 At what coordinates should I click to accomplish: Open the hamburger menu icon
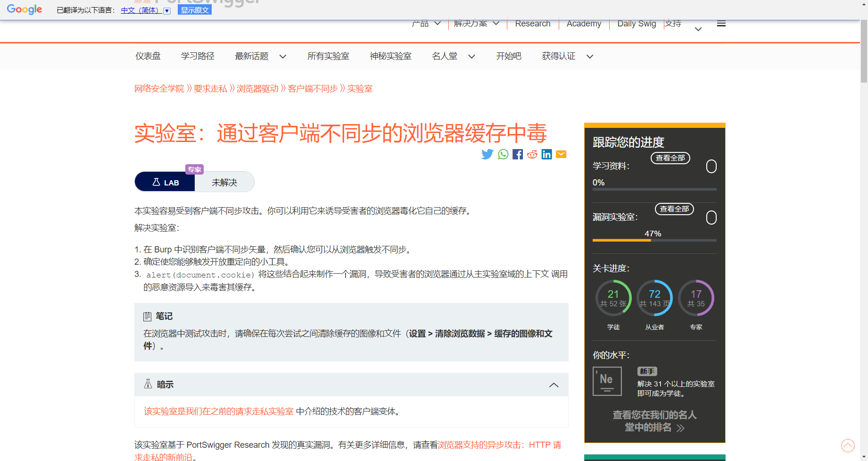click(721, 24)
